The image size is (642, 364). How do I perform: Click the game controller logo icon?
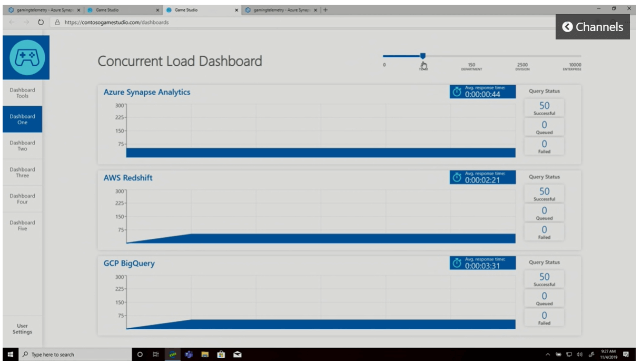(26, 57)
